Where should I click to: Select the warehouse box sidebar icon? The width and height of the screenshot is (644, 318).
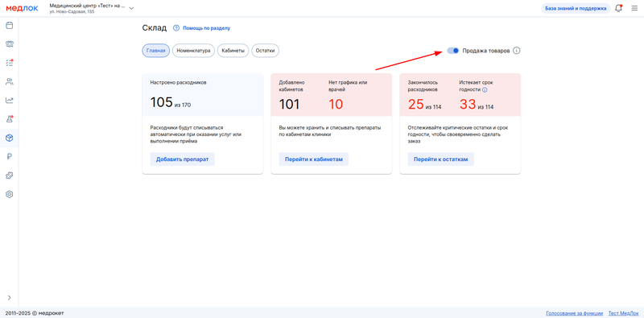[9, 138]
